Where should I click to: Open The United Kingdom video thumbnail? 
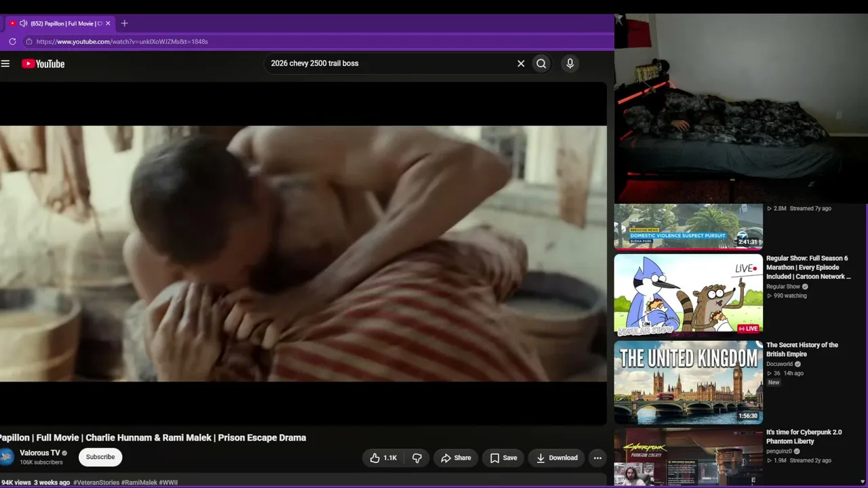688,382
